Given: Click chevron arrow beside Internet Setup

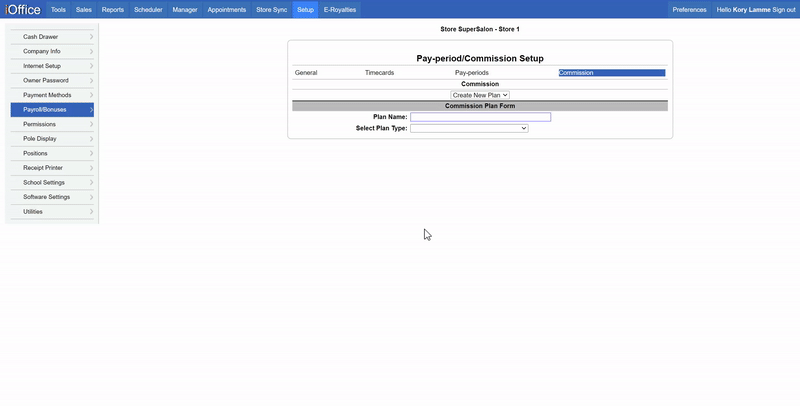Looking at the screenshot, I should pyautogui.click(x=91, y=66).
